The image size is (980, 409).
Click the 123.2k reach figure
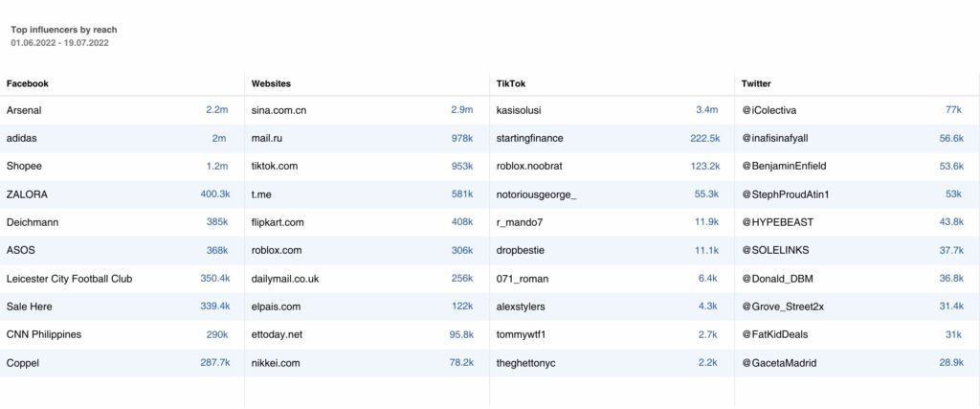(x=705, y=167)
